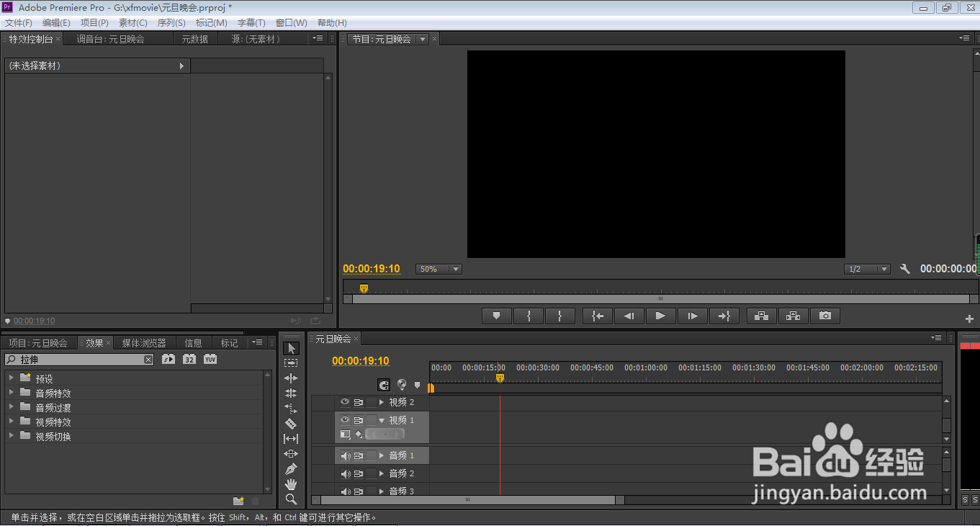Click the effects search input field
This screenshot has width=980, height=526.
[79, 360]
